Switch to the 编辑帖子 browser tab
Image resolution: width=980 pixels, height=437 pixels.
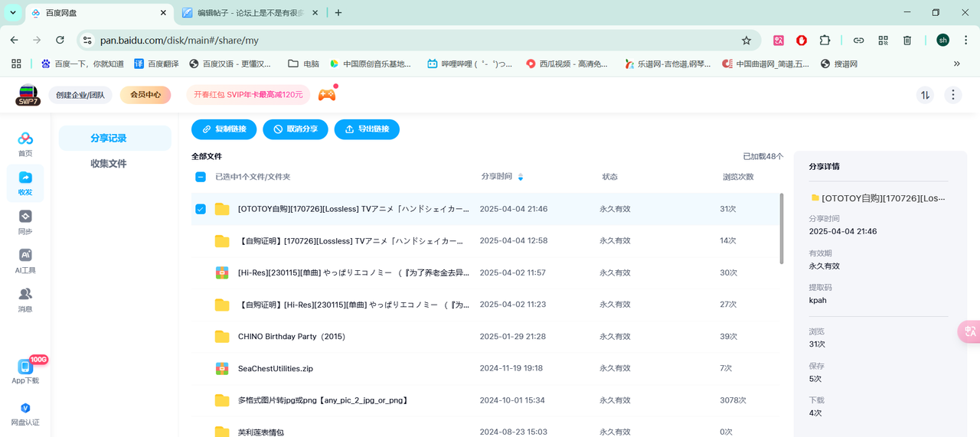(251, 13)
